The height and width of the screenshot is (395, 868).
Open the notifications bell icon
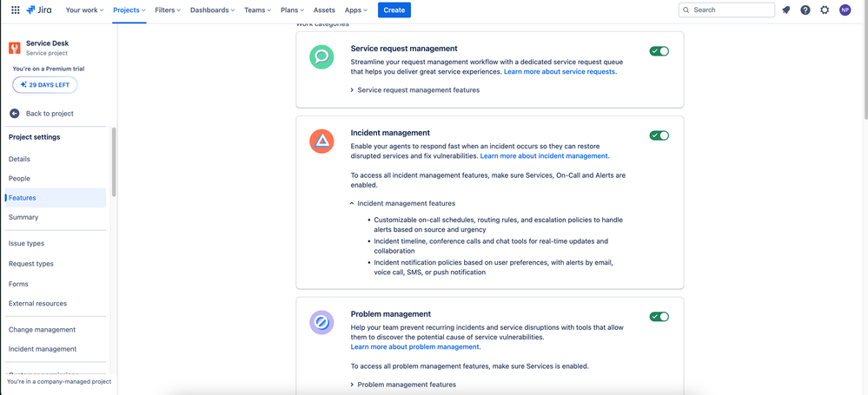point(786,10)
